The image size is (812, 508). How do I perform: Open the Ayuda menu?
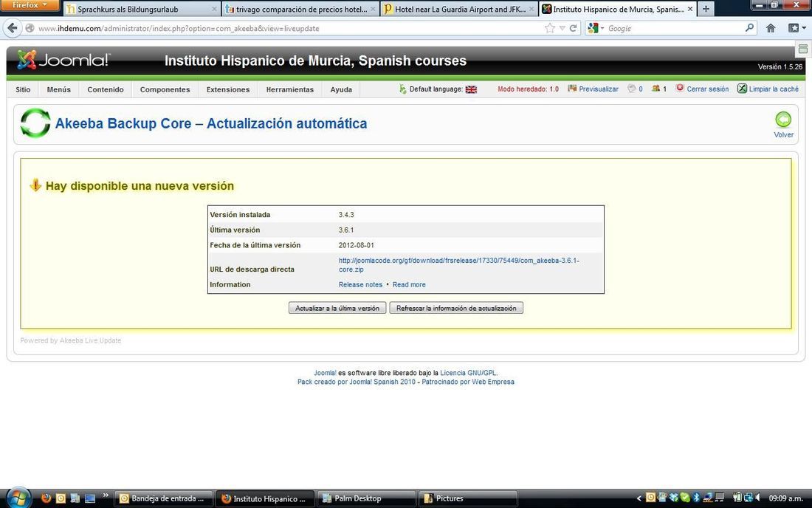[x=341, y=89]
